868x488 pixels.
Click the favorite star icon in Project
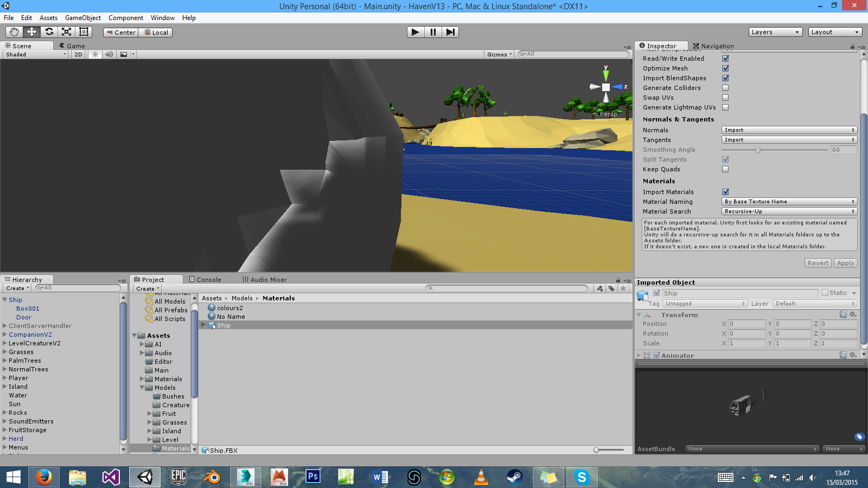623,288
